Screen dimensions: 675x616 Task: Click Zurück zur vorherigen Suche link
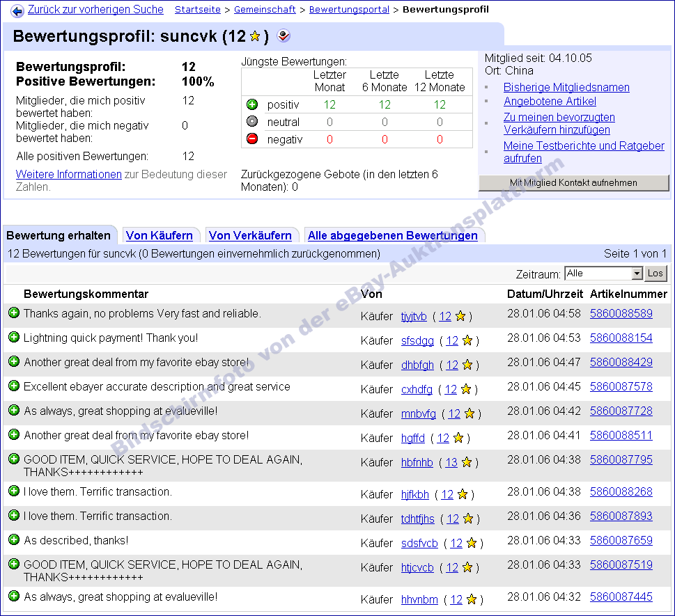[95, 10]
